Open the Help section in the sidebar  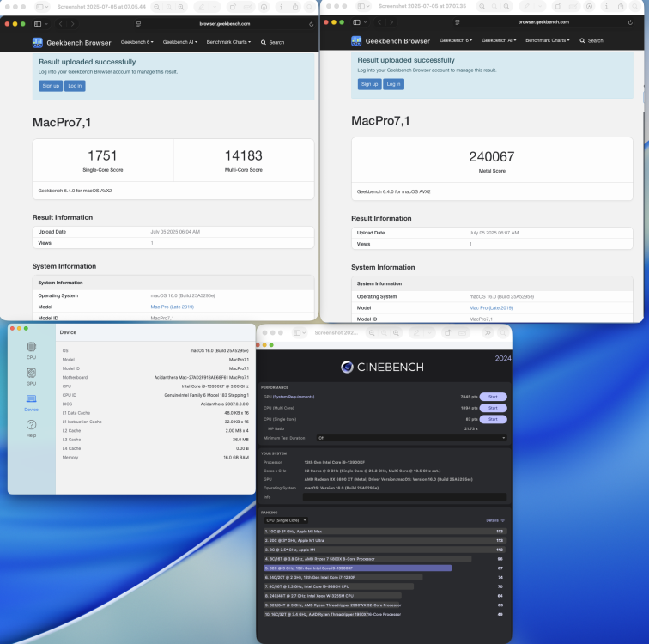[x=31, y=425]
